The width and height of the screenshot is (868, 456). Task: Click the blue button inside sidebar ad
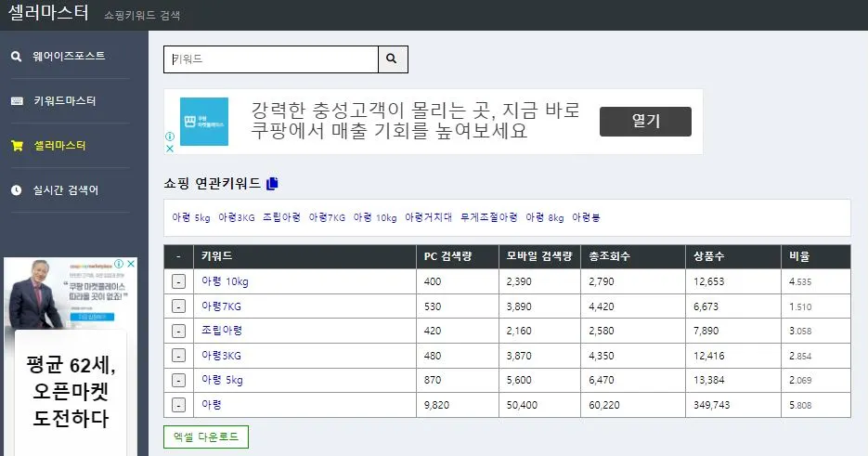pyautogui.click(x=92, y=317)
